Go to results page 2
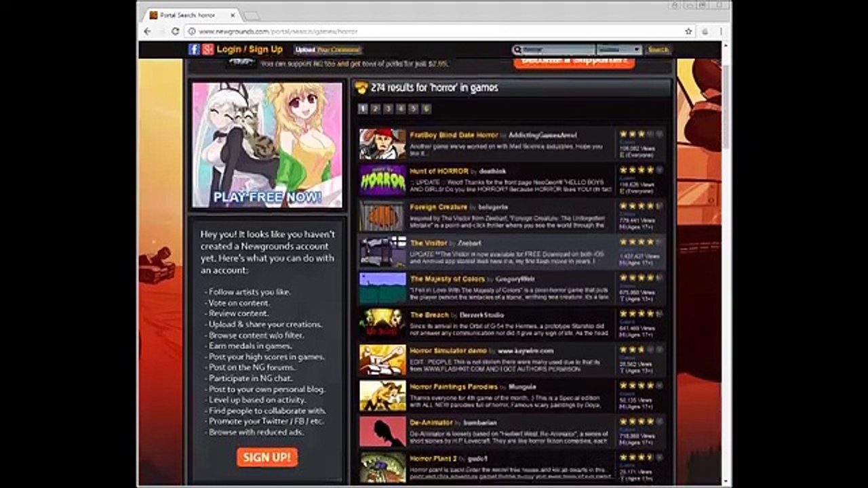 click(x=375, y=108)
